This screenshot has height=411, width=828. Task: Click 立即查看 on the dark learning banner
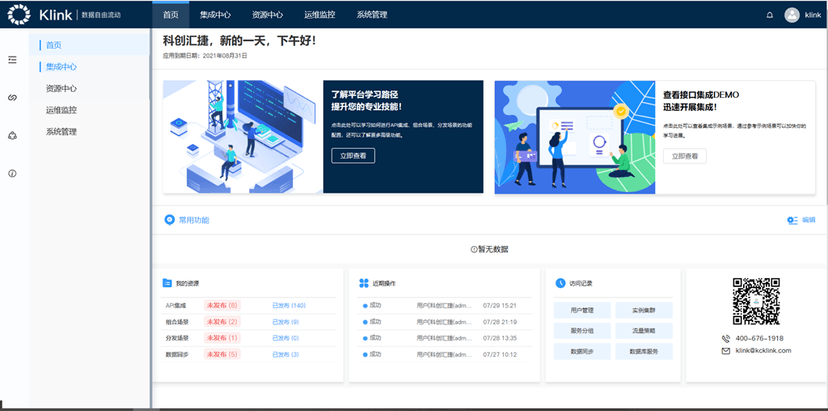353,155
